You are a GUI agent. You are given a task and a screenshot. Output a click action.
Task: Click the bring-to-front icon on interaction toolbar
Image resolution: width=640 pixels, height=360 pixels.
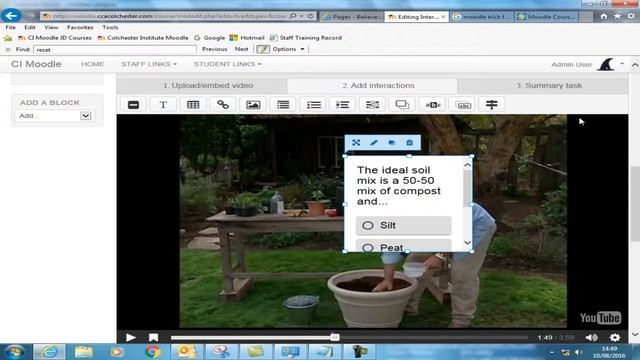pyautogui.click(x=392, y=142)
